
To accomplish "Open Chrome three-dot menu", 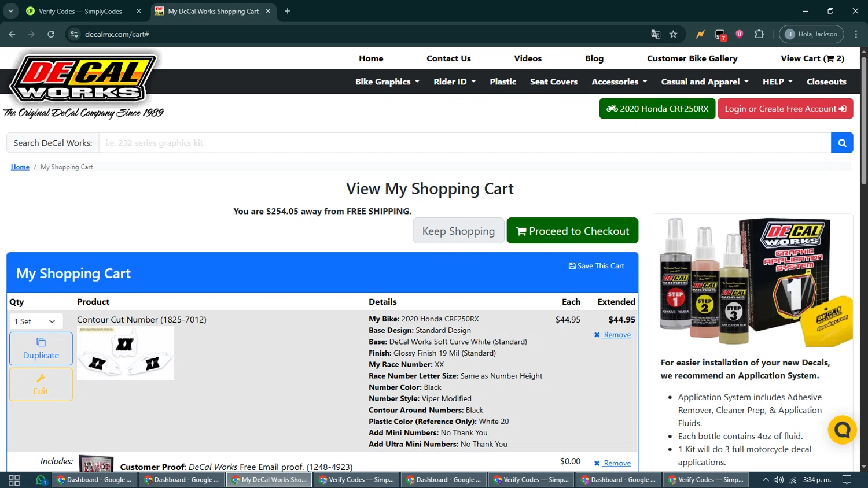I will 856,34.
